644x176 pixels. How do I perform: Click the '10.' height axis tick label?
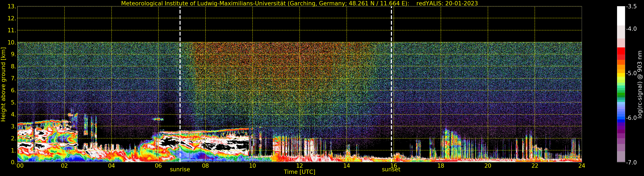(12, 42)
